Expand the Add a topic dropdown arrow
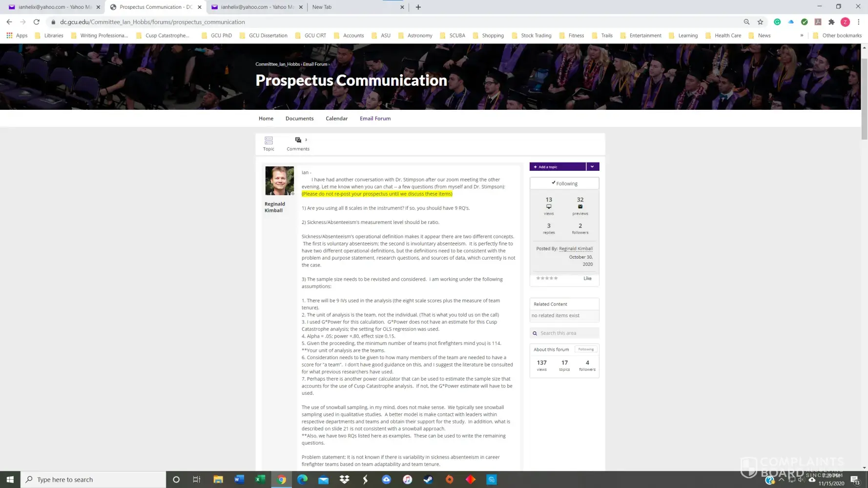 click(592, 167)
